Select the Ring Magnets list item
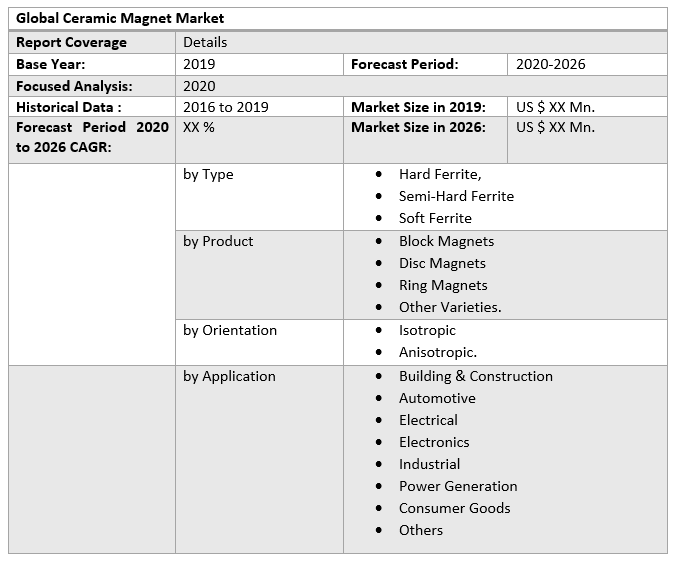 (x=443, y=285)
